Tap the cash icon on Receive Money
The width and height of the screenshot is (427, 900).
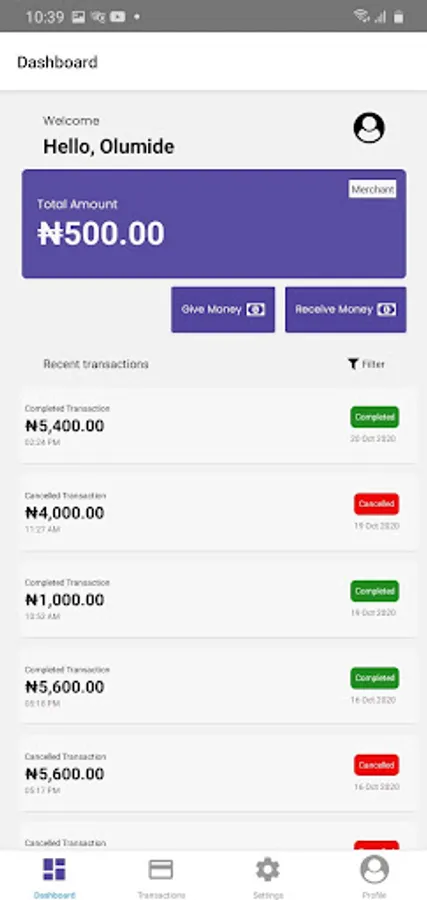[x=387, y=309]
